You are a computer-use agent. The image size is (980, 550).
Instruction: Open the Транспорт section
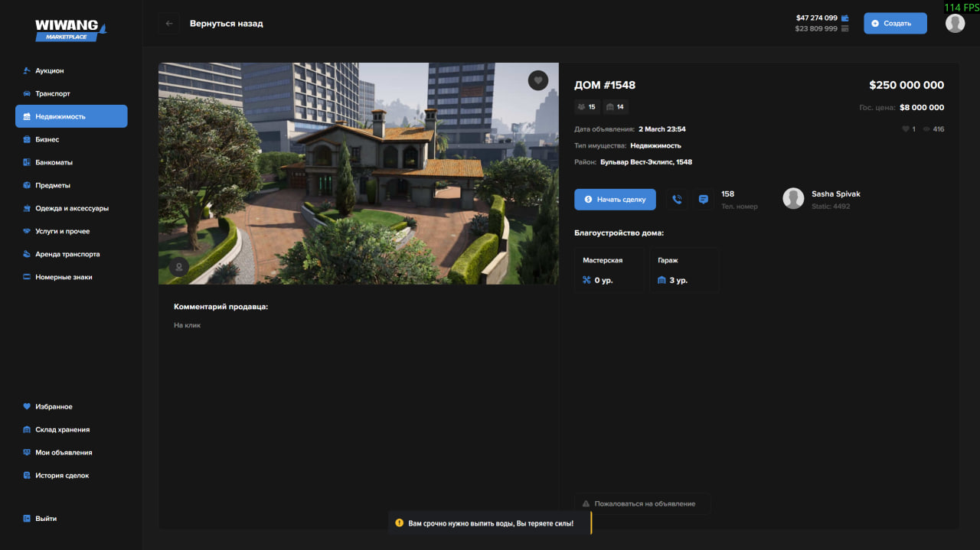point(53,93)
